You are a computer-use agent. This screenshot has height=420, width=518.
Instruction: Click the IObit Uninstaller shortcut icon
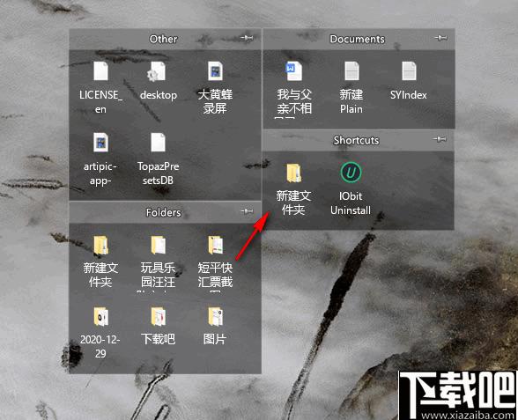[351, 173]
